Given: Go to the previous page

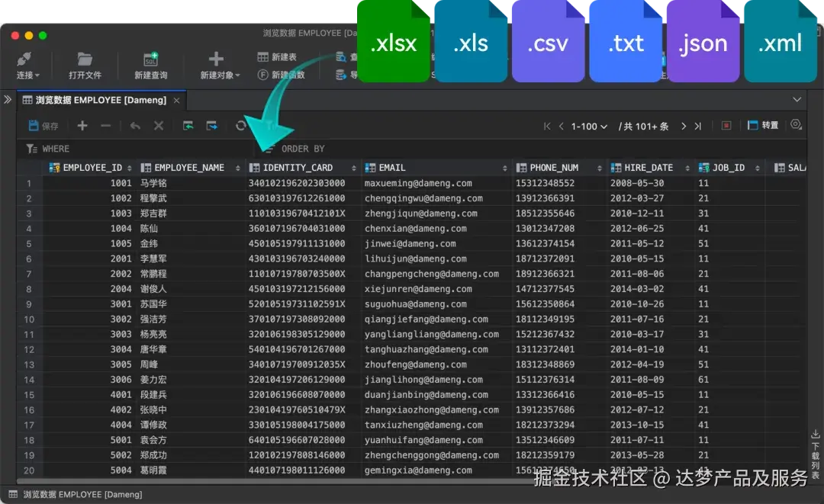Looking at the screenshot, I should [x=562, y=126].
